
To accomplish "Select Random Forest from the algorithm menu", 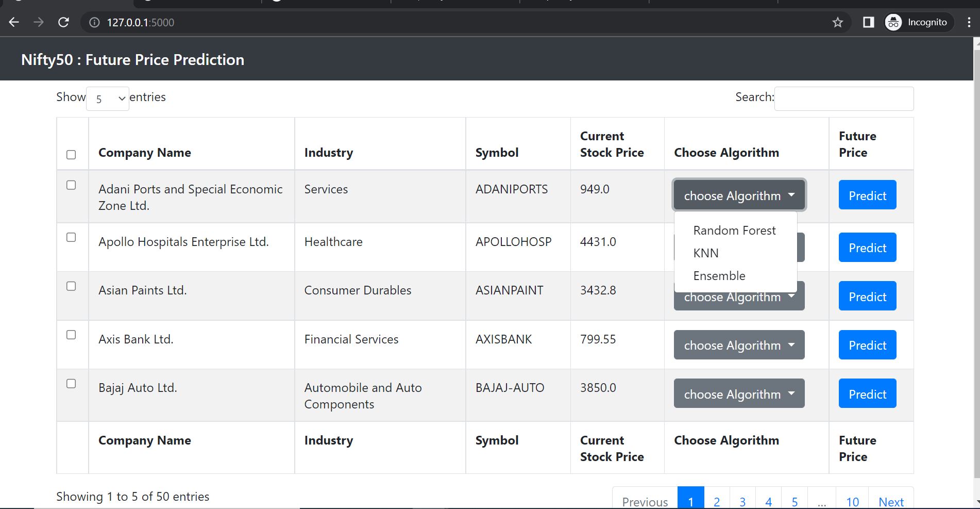I will pyautogui.click(x=735, y=231).
